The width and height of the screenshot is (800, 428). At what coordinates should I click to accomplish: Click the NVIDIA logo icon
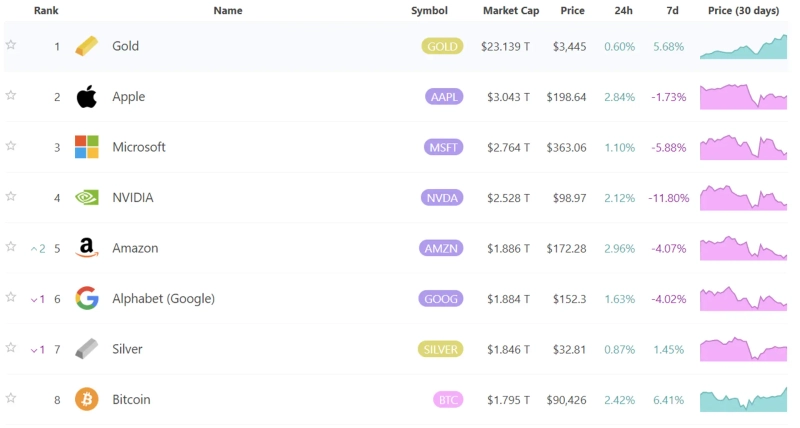click(87, 198)
